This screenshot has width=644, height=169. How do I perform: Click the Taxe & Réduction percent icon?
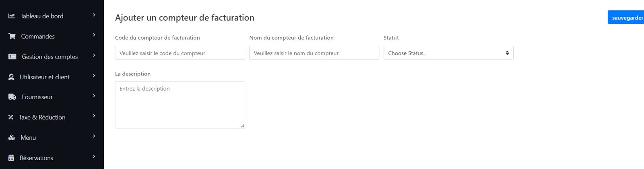tap(11, 117)
